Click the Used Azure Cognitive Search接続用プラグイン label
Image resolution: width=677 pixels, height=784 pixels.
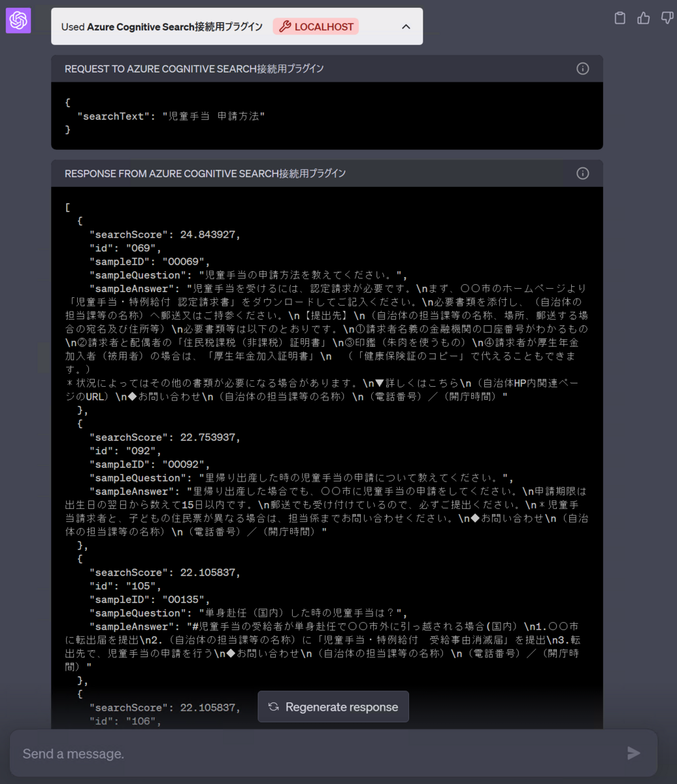(162, 27)
